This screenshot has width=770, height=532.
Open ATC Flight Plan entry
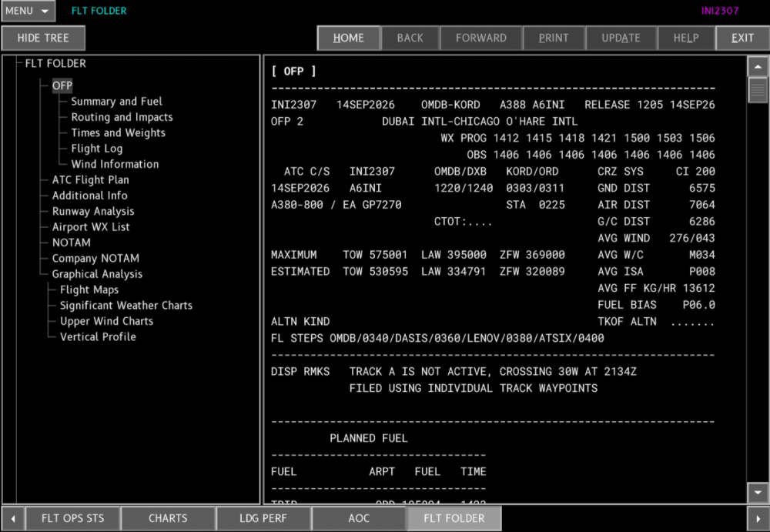pyautogui.click(x=90, y=180)
